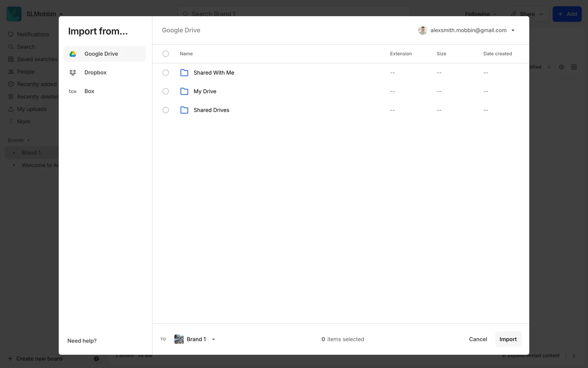Cancel the import dialog
The width and height of the screenshot is (588, 368).
pos(478,339)
